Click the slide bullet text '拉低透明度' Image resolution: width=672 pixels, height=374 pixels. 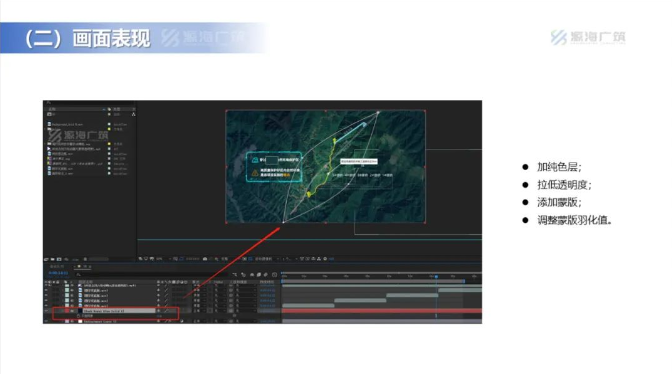pyautogui.click(x=562, y=185)
